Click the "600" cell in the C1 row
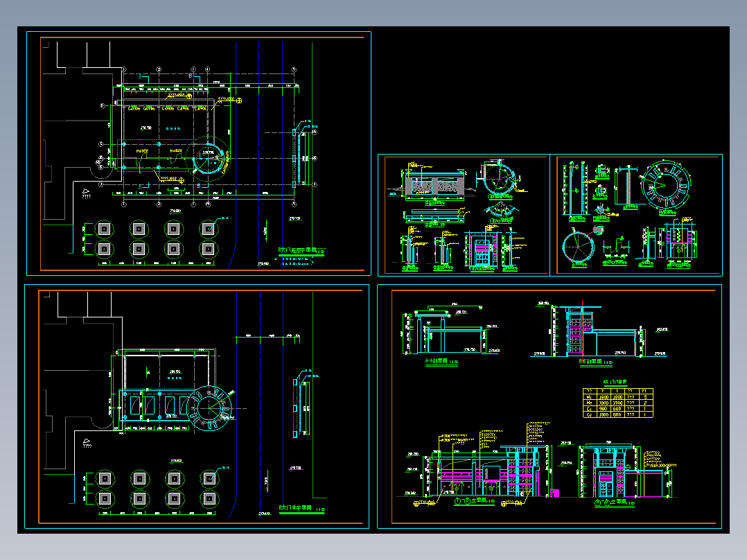 click(x=618, y=408)
